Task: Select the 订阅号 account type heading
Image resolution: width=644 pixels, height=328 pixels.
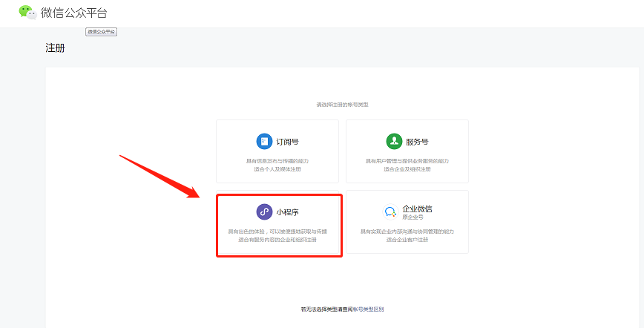Action: (288, 142)
